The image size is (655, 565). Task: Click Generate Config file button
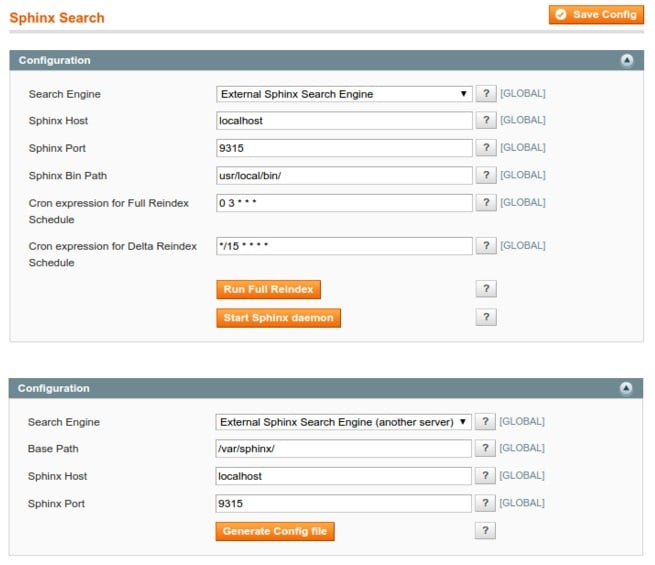pos(274,531)
